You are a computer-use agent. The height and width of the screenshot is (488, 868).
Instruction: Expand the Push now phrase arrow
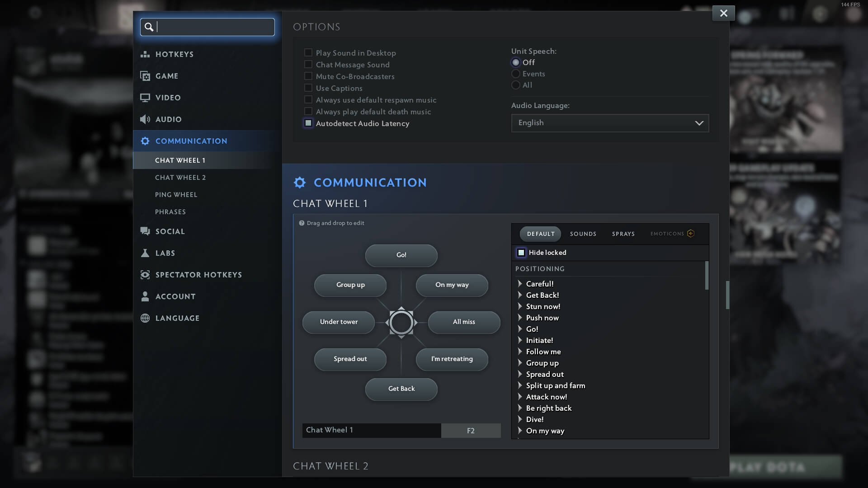point(520,318)
